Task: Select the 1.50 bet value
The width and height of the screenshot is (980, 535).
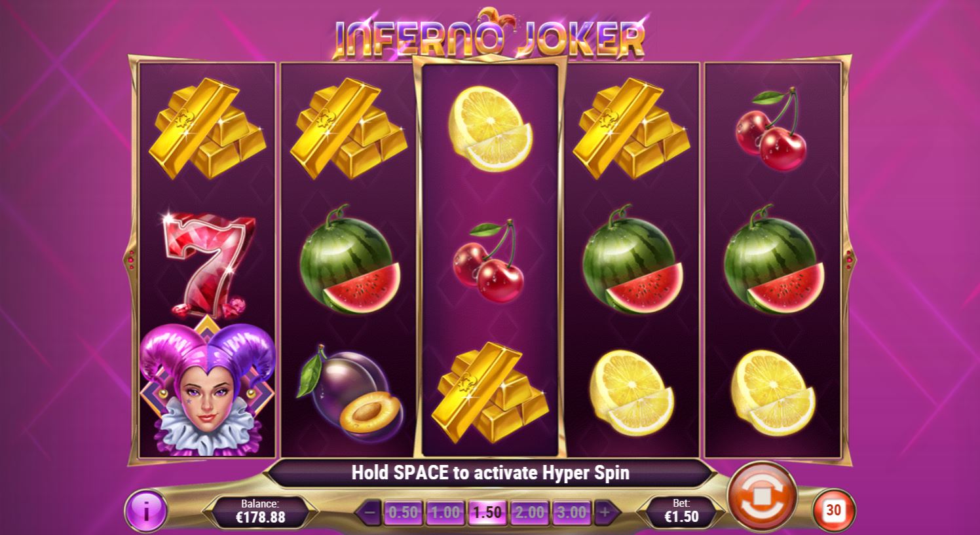Action: click(487, 512)
